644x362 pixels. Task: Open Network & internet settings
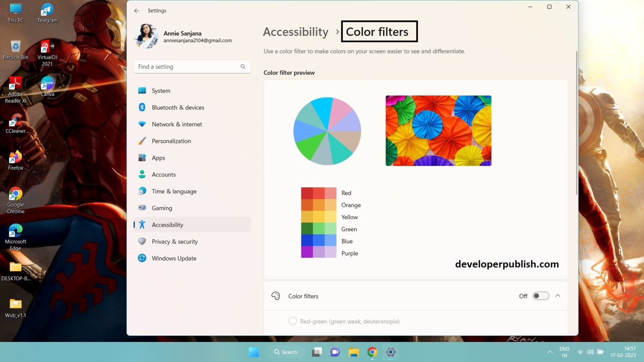click(177, 124)
